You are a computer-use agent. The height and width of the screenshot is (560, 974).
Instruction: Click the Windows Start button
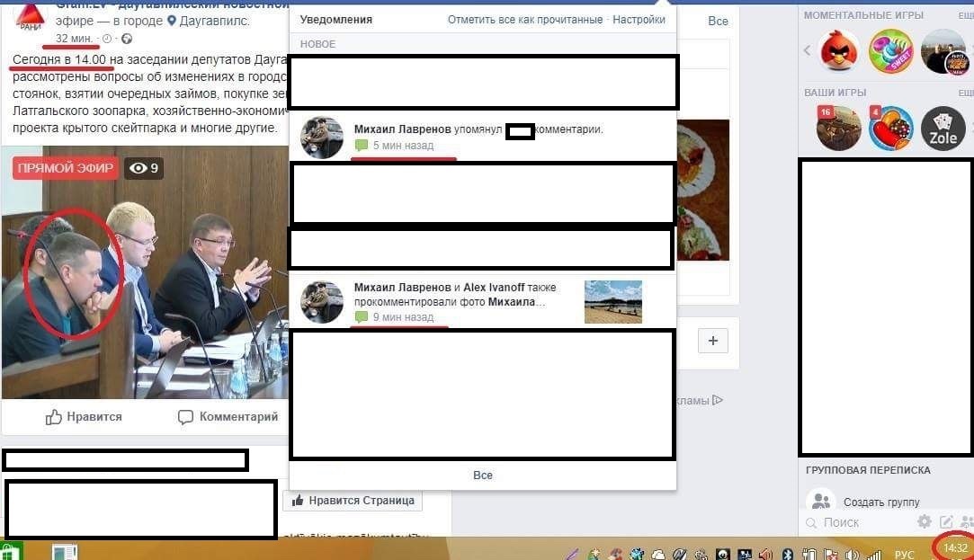click(12, 551)
